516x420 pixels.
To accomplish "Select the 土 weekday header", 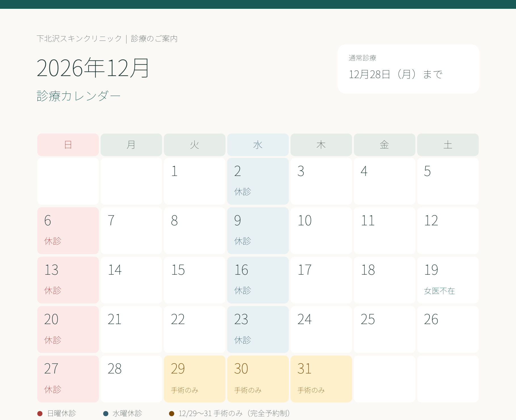I will 448,145.
